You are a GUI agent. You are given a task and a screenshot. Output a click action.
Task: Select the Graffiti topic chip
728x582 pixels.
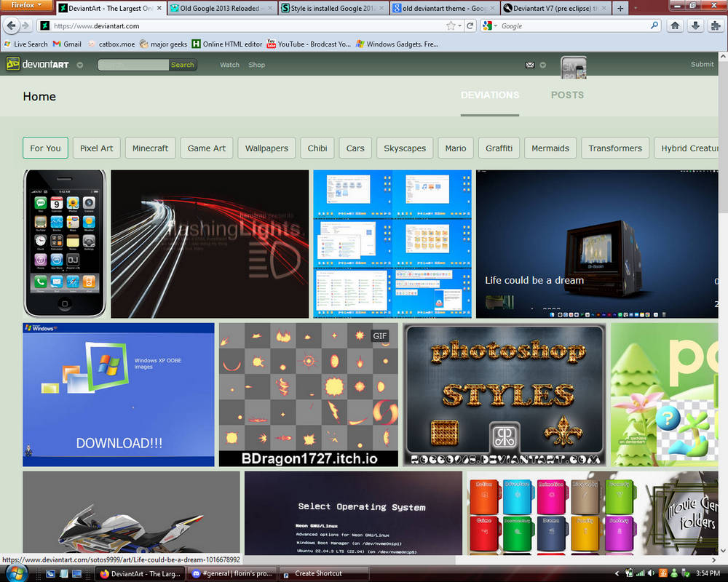coord(499,148)
